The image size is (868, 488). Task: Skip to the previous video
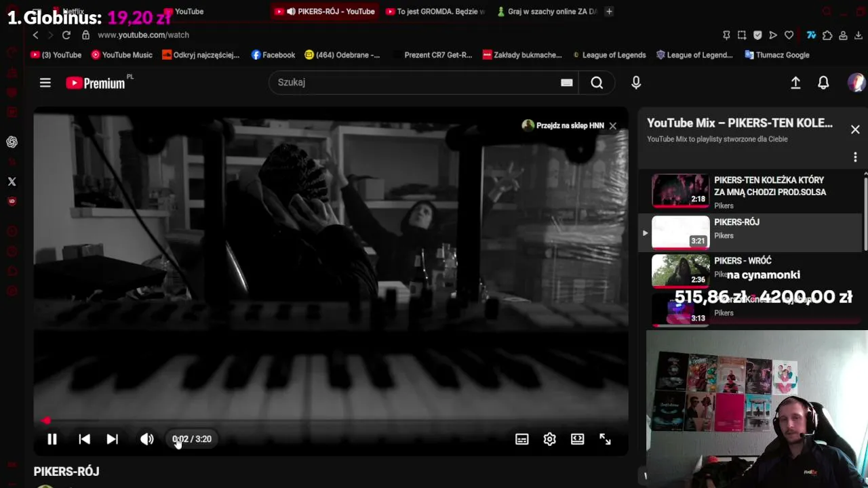84,439
